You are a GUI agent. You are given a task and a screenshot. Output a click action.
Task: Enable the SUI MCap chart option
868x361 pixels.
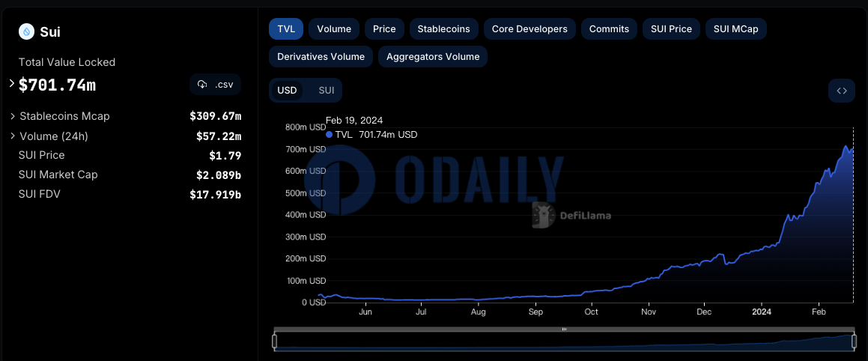pos(735,28)
